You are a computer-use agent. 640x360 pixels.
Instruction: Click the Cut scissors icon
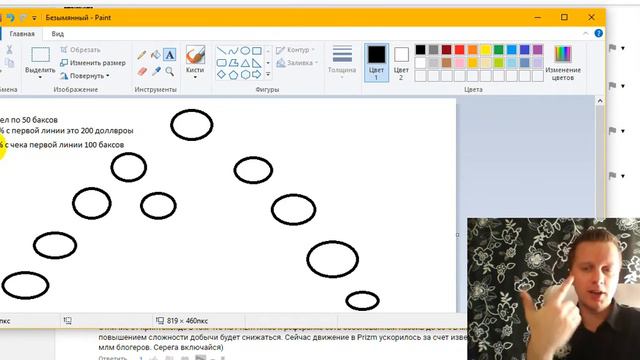coord(9,50)
